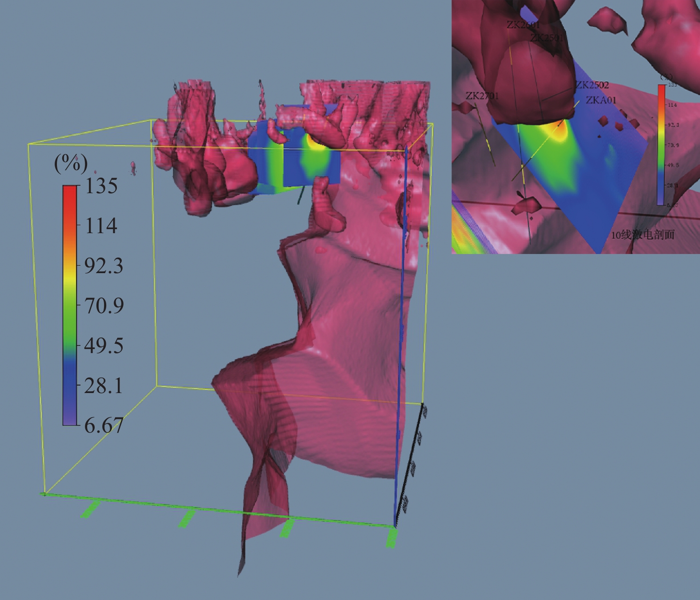This screenshot has width=700, height=600.
Task: Click the 28.1 legend tick label
Action: pyautogui.click(x=104, y=386)
